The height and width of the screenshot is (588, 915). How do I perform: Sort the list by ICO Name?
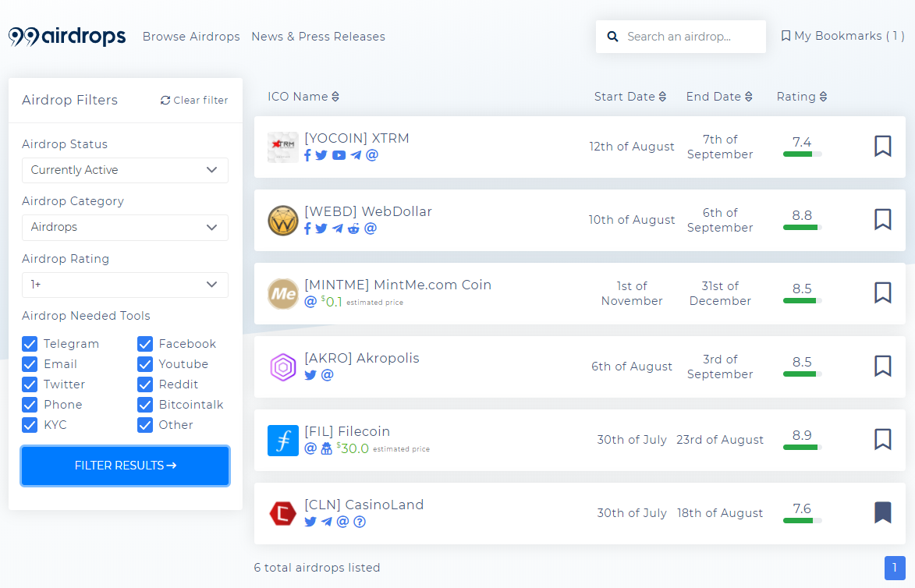pos(303,97)
